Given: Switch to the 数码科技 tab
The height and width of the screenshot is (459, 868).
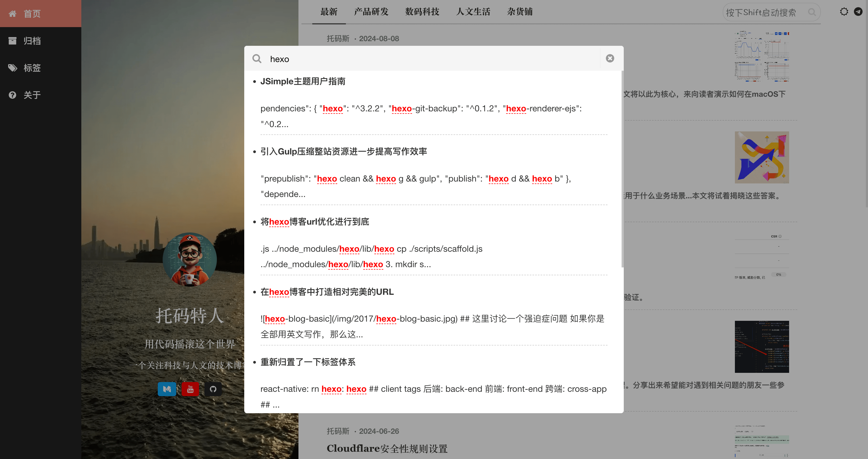Looking at the screenshot, I should click(422, 12).
